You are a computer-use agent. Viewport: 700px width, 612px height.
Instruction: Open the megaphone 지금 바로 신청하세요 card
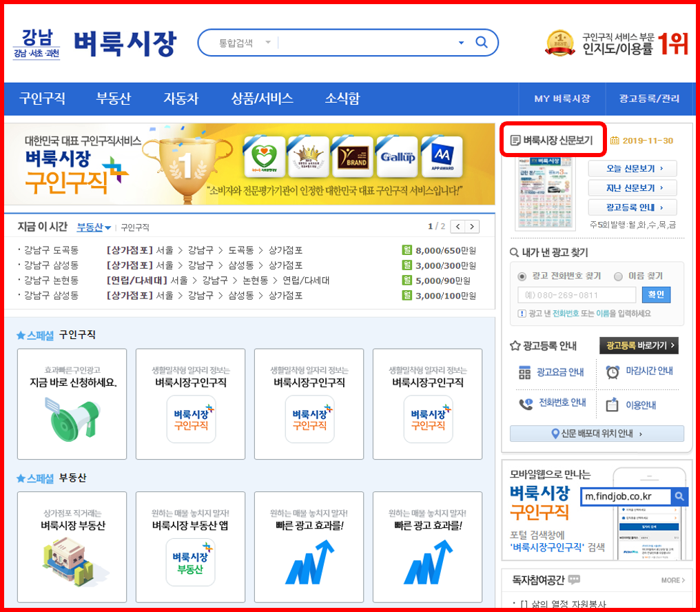coord(72,405)
